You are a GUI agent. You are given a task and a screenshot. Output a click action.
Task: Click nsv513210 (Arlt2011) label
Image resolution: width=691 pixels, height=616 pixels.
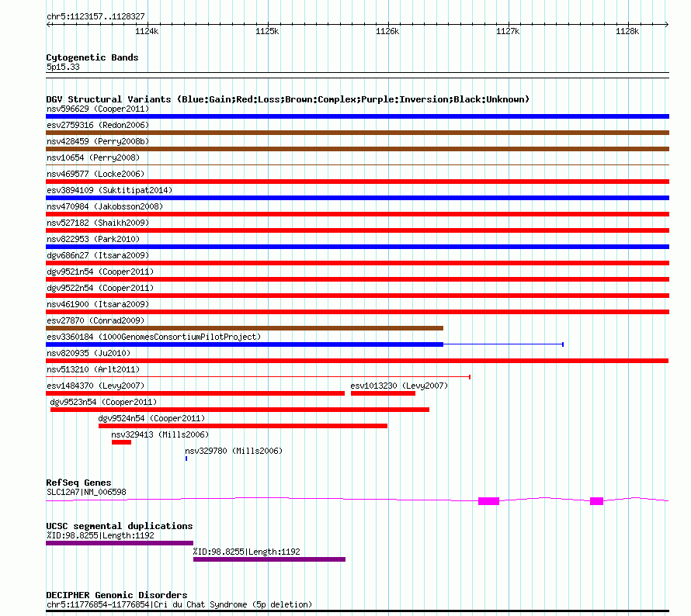(93, 369)
